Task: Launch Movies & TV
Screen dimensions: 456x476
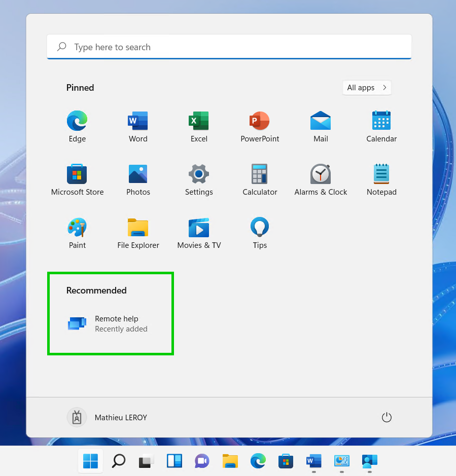Action: tap(199, 233)
